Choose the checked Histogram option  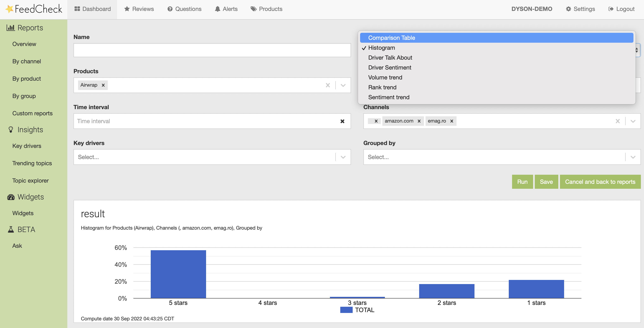(x=497, y=48)
